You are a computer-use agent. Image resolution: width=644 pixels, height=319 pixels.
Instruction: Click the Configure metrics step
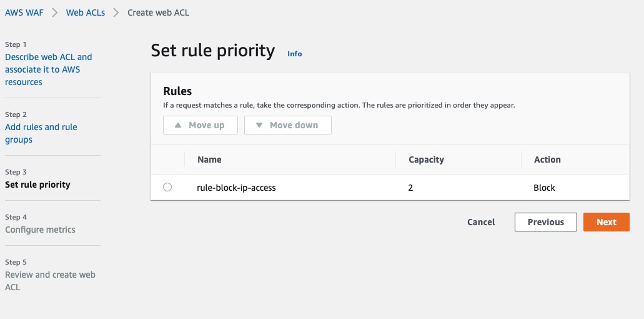click(40, 230)
